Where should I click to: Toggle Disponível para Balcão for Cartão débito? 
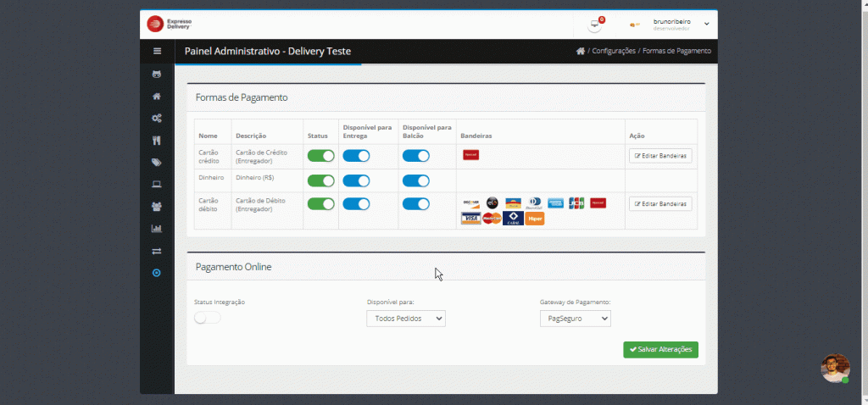click(x=415, y=204)
